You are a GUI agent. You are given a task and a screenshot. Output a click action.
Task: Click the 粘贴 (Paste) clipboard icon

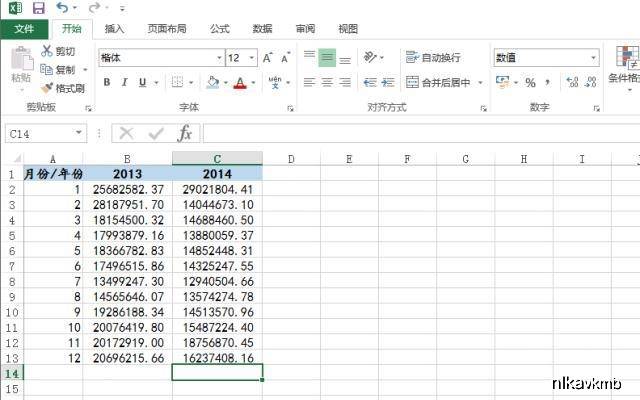tap(22, 58)
